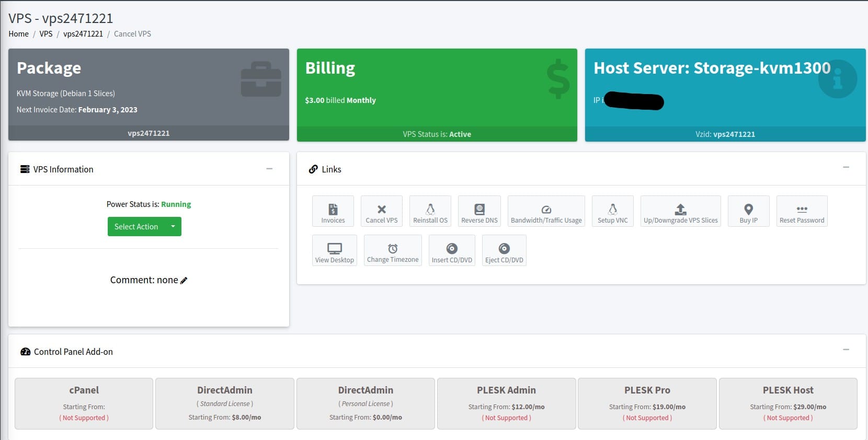
Task: Go to Home breadcrumb
Action: point(18,34)
